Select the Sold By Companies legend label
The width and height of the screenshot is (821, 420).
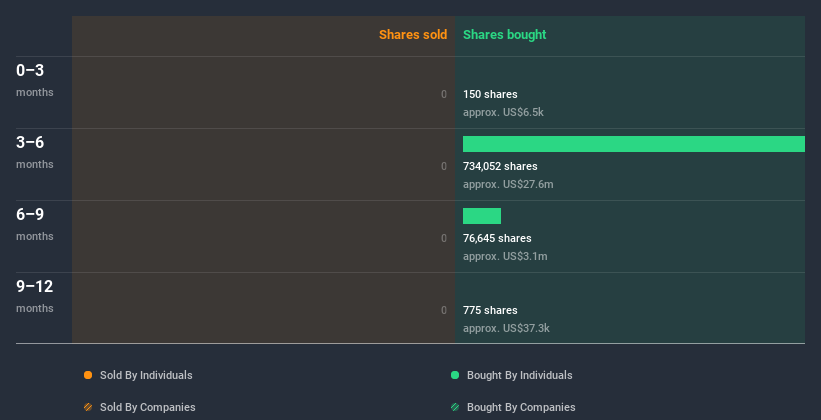pos(148,407)
